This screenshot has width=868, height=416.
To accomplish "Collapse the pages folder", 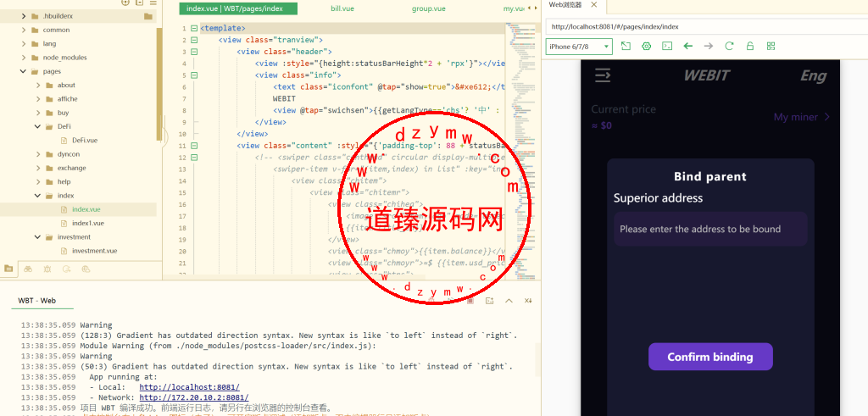I will pyautogui.click(x=23, y=71).
